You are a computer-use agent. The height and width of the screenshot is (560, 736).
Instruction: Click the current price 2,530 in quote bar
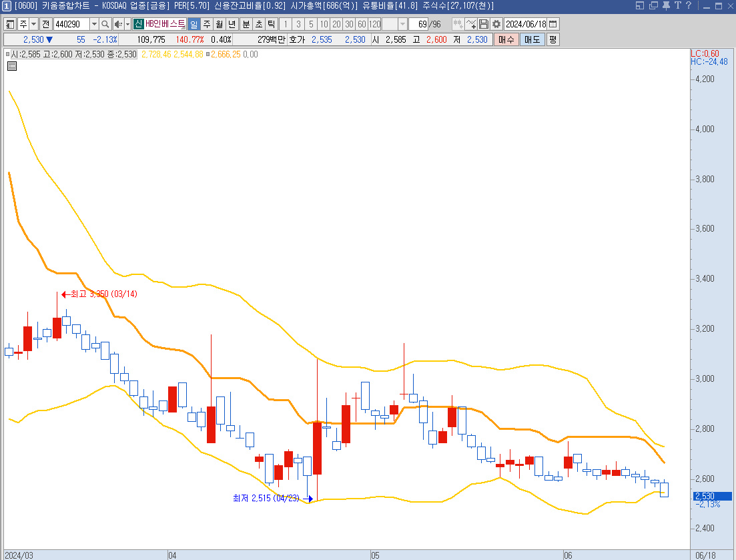click(x=34, y=39)
